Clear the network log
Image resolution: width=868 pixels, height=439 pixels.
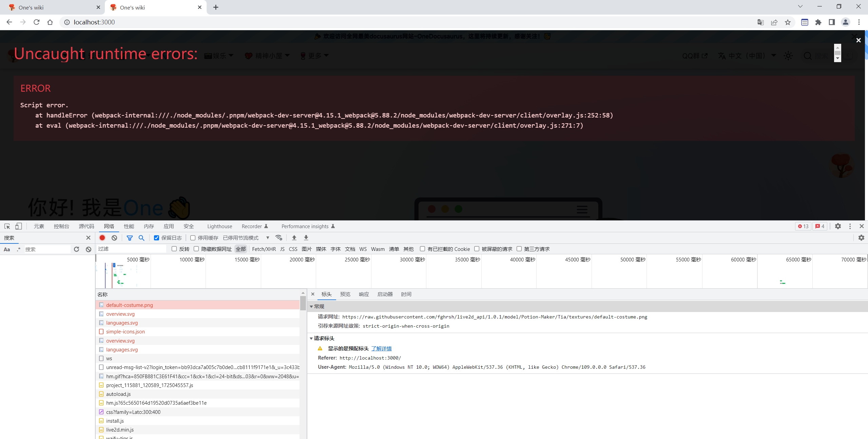pos(114,238)
